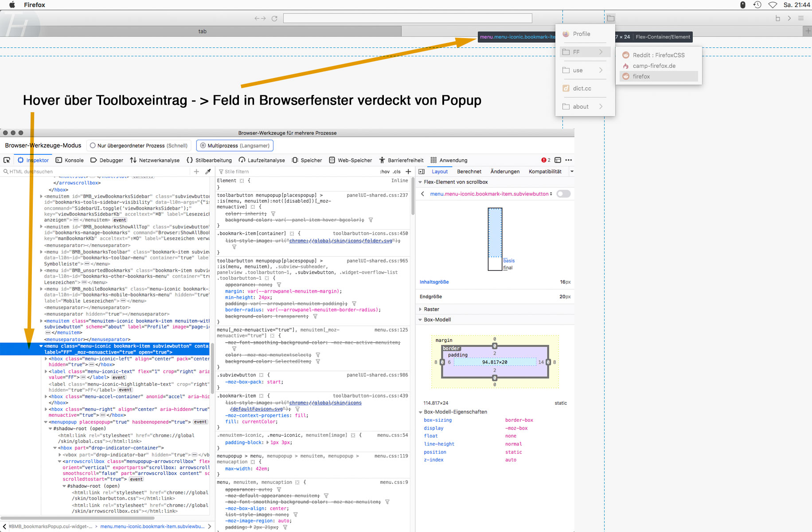Click event badge on BMB_viewBookmarksSidebar menuitem

tap(120, 220)
